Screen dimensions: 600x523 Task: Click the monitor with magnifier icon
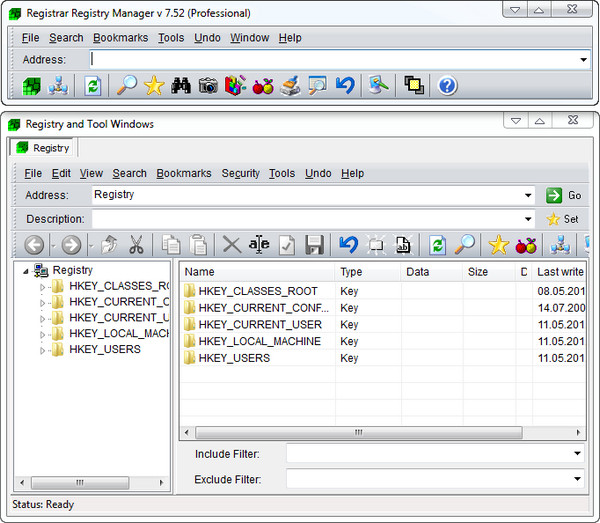(318, 85)
